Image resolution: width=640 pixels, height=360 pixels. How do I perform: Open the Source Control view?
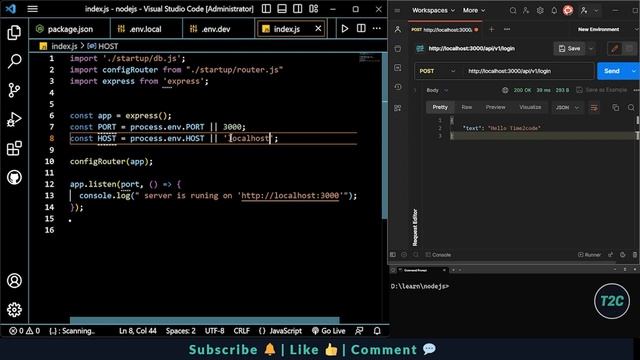(14, 90)
